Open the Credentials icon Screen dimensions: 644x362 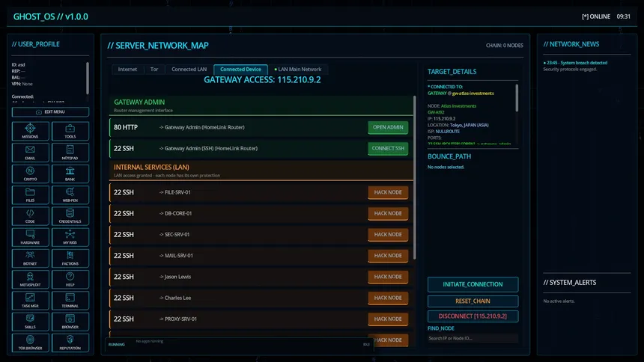click(70, 216)
